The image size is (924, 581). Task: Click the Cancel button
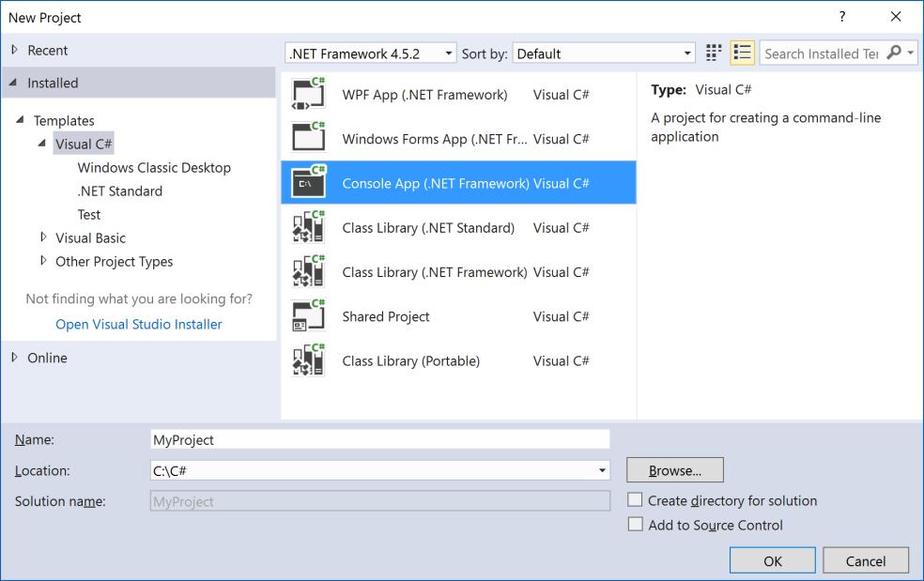click(x=866, y=560)
